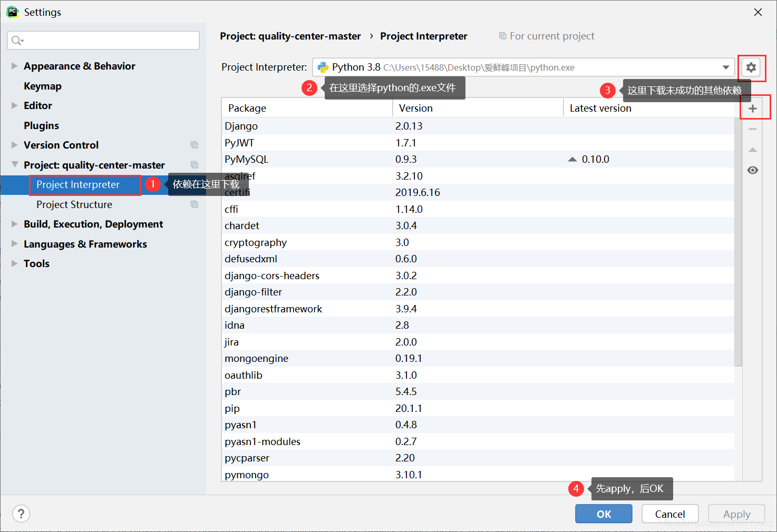Toggle showing early releases with the eye icon
The image size is (777, 532).
tap(753, 170)
